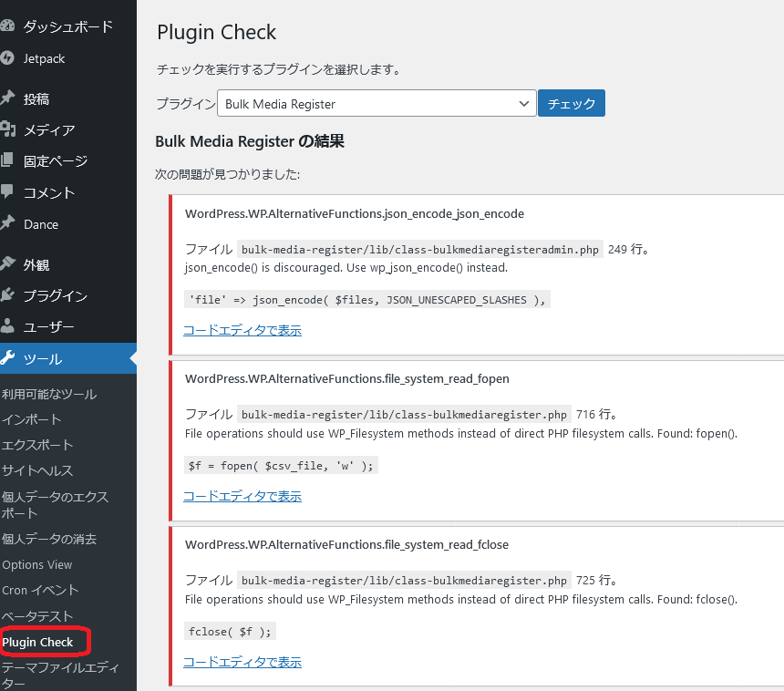Viewport: 784px width, 691px height.
Task: Click the user icon beside ユーザー
Action: (x=6, y=326)
